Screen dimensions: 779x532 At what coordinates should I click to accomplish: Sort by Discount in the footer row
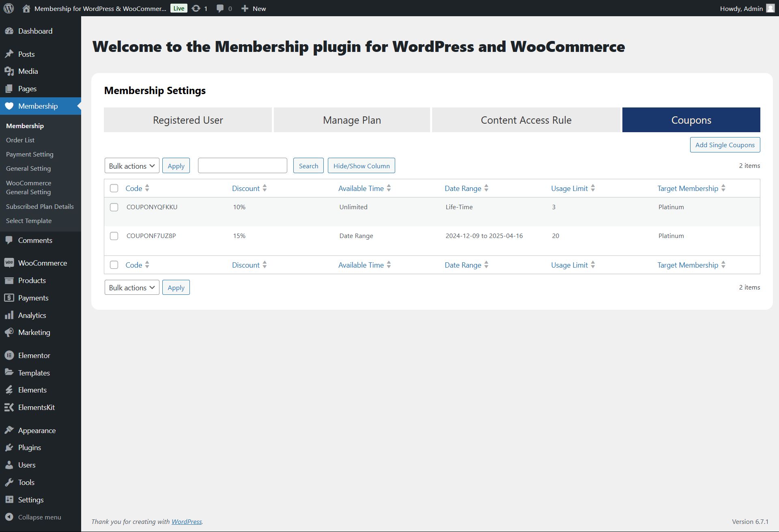(250, 265)
